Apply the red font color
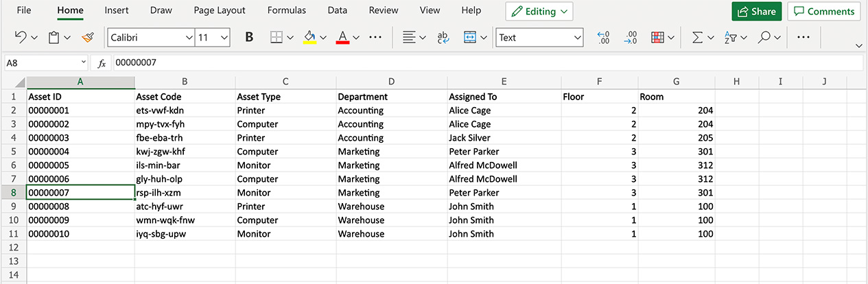 point(342,38)
